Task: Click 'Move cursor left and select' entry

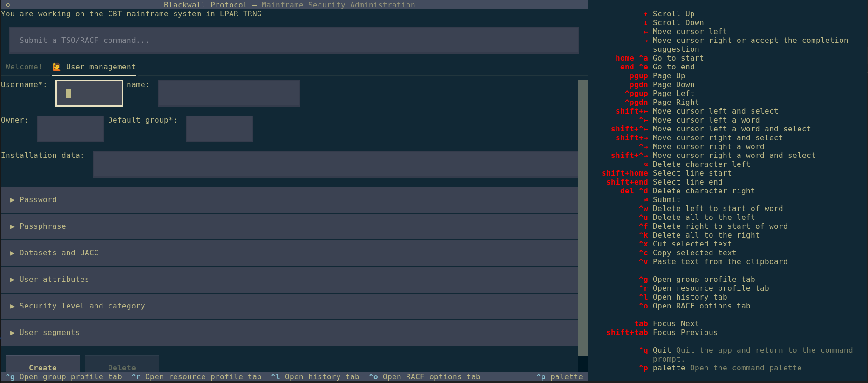Action: pyautogui.click(x=715, y=111)
